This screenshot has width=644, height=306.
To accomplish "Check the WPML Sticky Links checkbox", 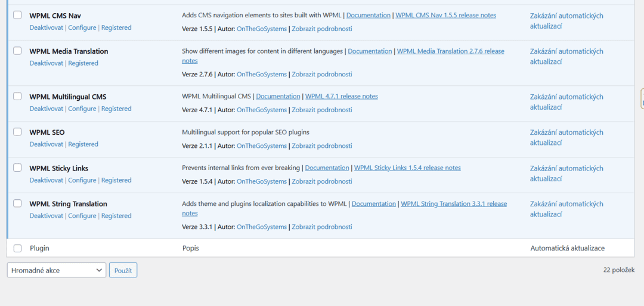I will coord(17,168).
